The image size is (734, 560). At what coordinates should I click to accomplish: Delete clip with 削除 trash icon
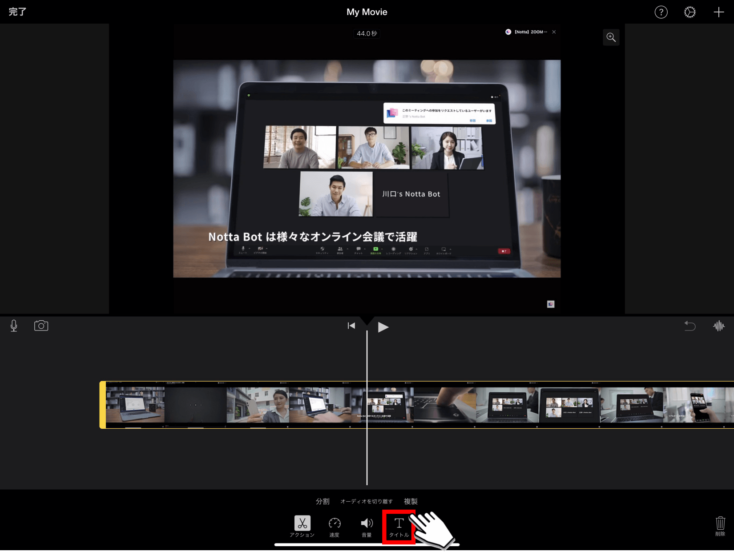[720, 526]
